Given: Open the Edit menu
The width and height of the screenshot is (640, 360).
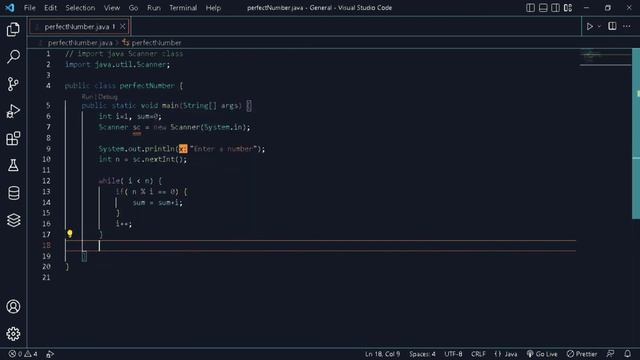Looking at the screenshot, I should [50, 8].
